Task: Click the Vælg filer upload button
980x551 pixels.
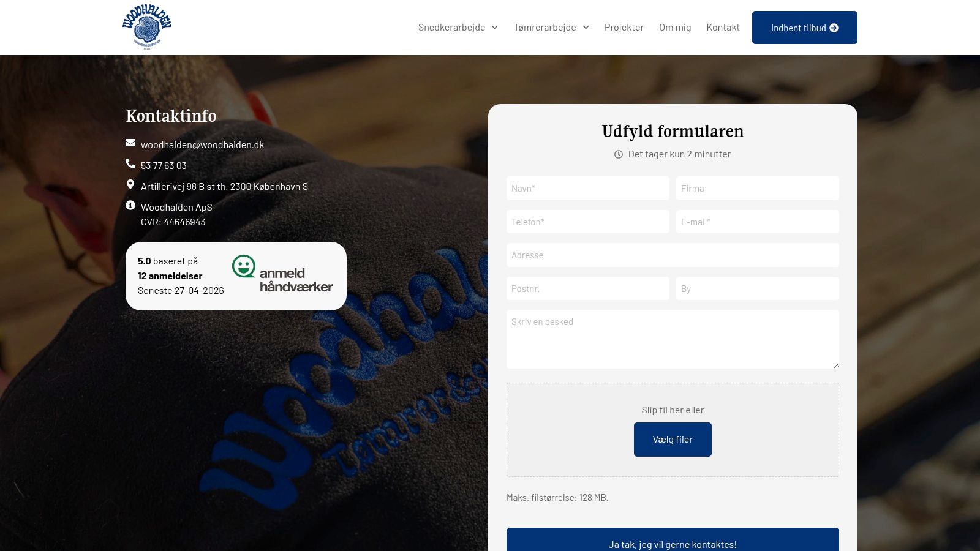Action: point(673,440)
